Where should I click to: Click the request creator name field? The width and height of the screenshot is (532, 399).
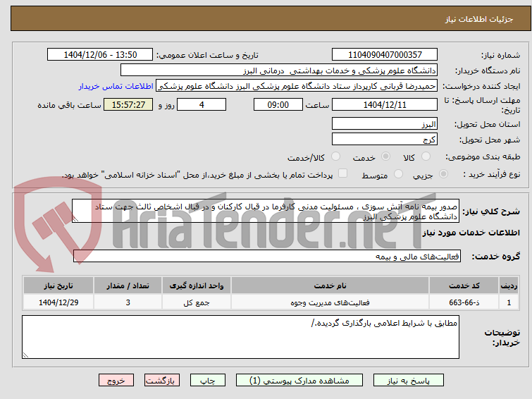point(297,86)
